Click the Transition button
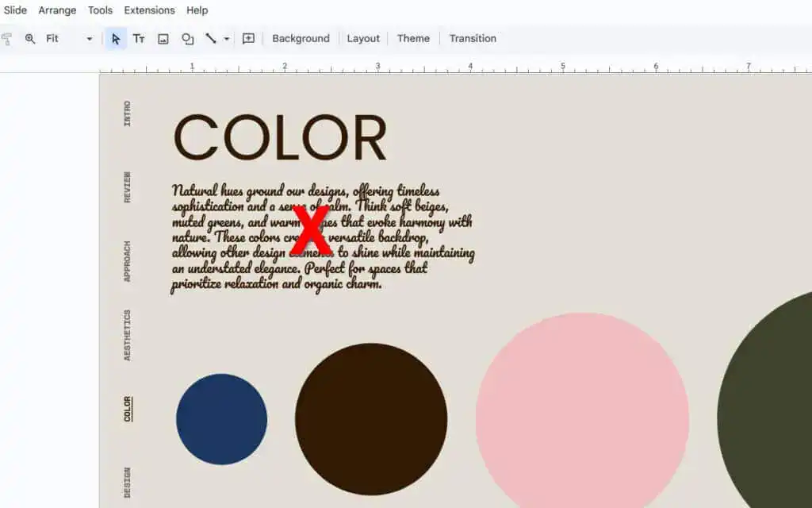Screen dimensions: 812x508 tap(473, 38)
